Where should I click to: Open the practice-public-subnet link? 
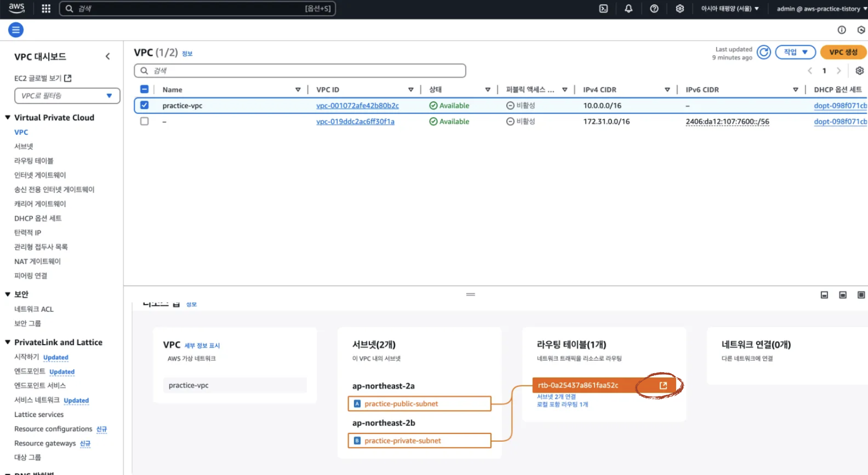(401, 404)
